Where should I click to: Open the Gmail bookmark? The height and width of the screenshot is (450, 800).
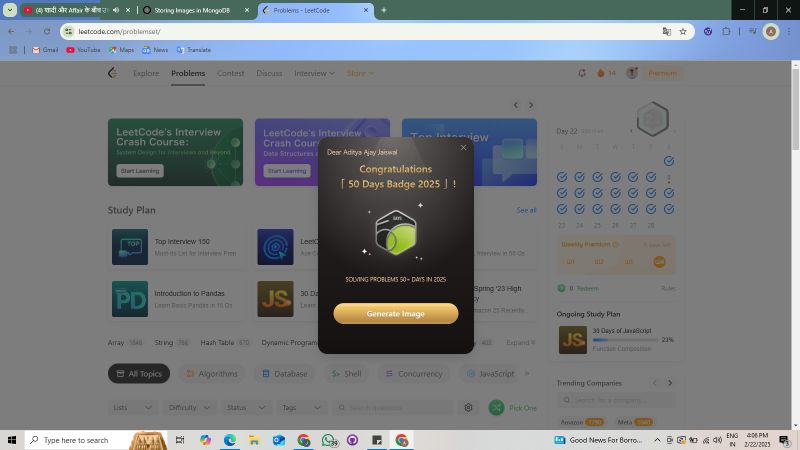[45, 49]
